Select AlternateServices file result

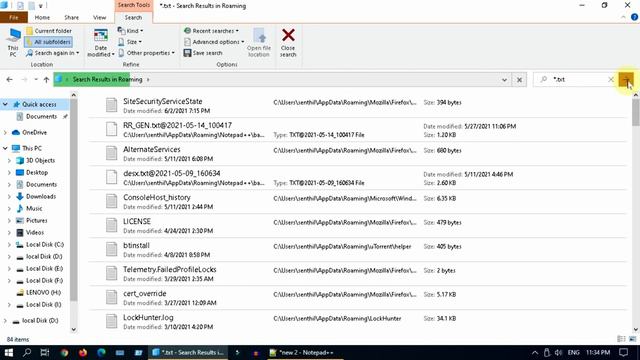point(357,154)
